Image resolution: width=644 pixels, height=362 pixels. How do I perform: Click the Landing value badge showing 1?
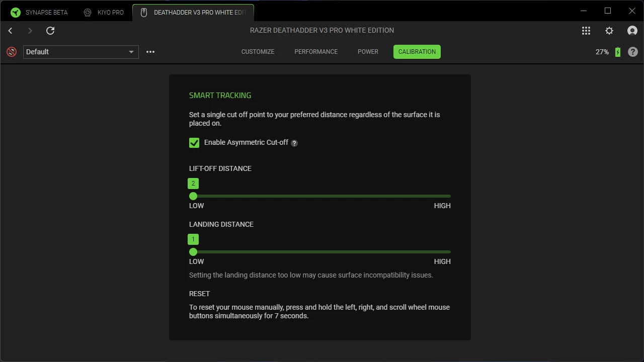(193, 239)
